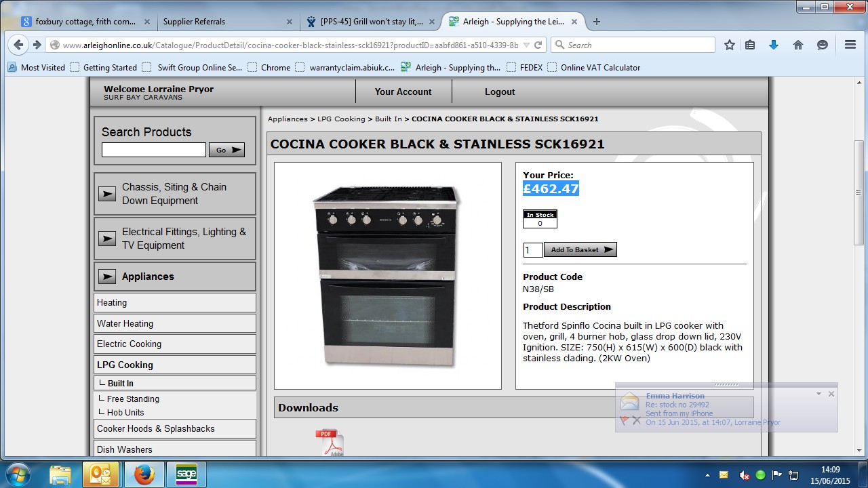The width and height of the screenshot is (868, 488).
Task: Open Outlook from the taskbar
Action: click(x=100, y=474)
